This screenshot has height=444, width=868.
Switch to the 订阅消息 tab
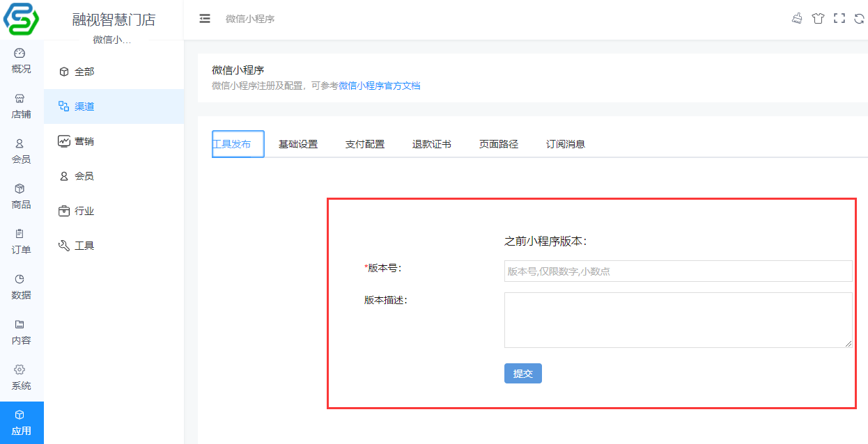click(x=566, y=144)
